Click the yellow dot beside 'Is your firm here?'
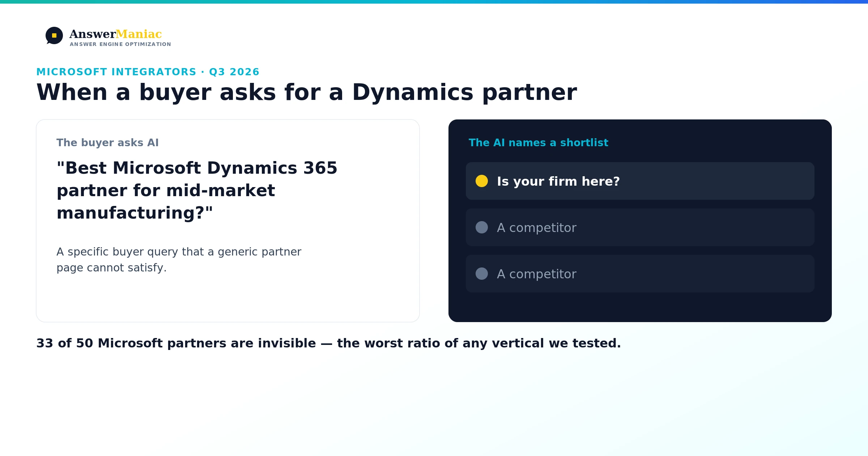868x456 pixels. click(x=482, y=181)
